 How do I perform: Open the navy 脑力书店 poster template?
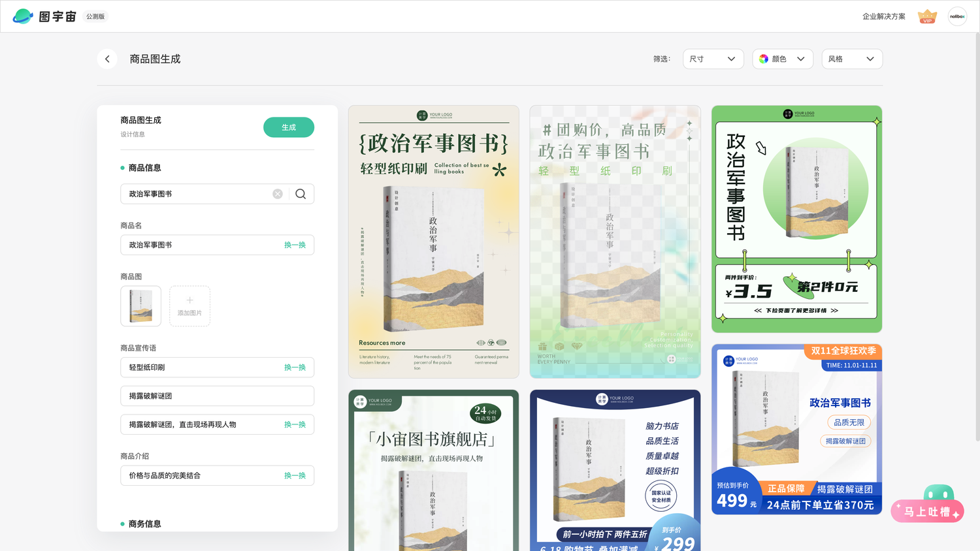click(615, 470)
